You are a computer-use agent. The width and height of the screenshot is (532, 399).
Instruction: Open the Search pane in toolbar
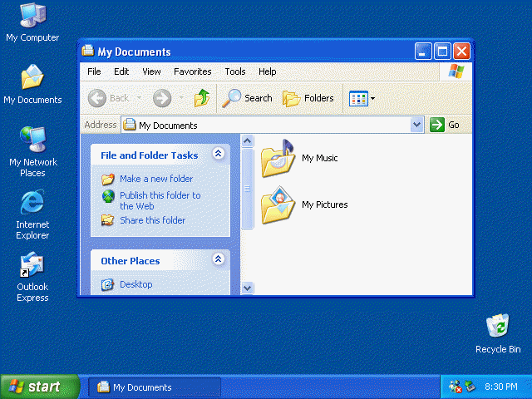click(247, 98)
